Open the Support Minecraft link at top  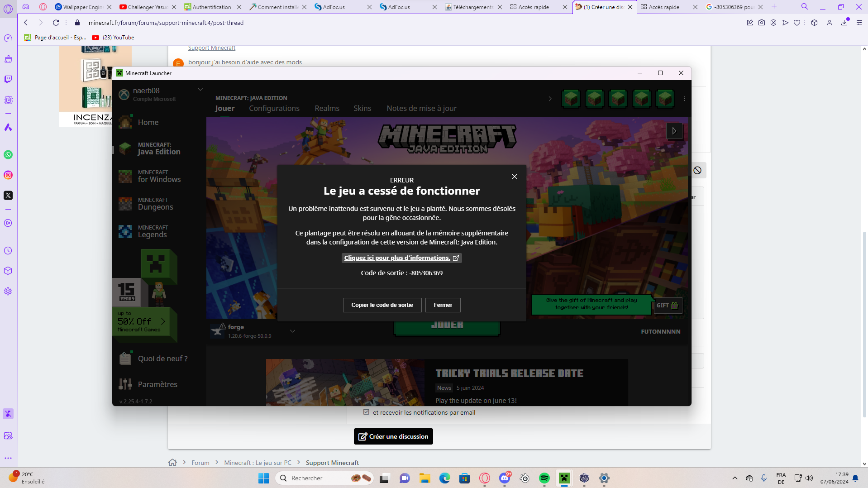click(212, 48)
